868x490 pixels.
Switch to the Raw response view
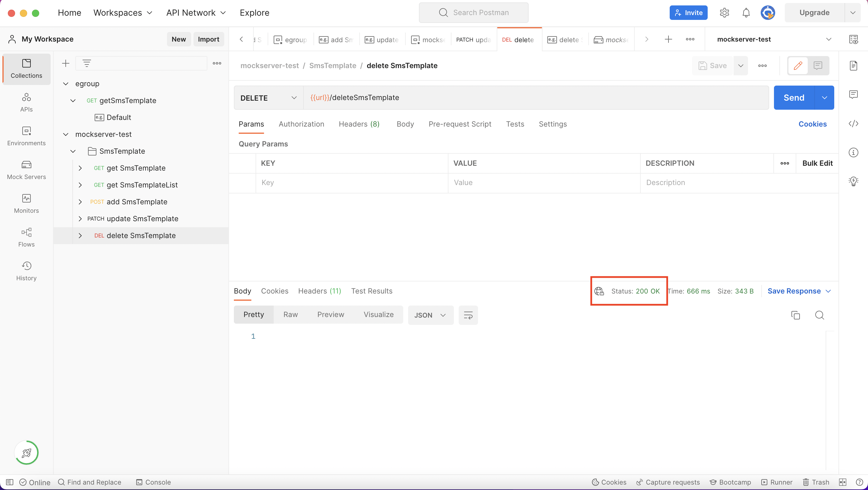tap(291, 314)
